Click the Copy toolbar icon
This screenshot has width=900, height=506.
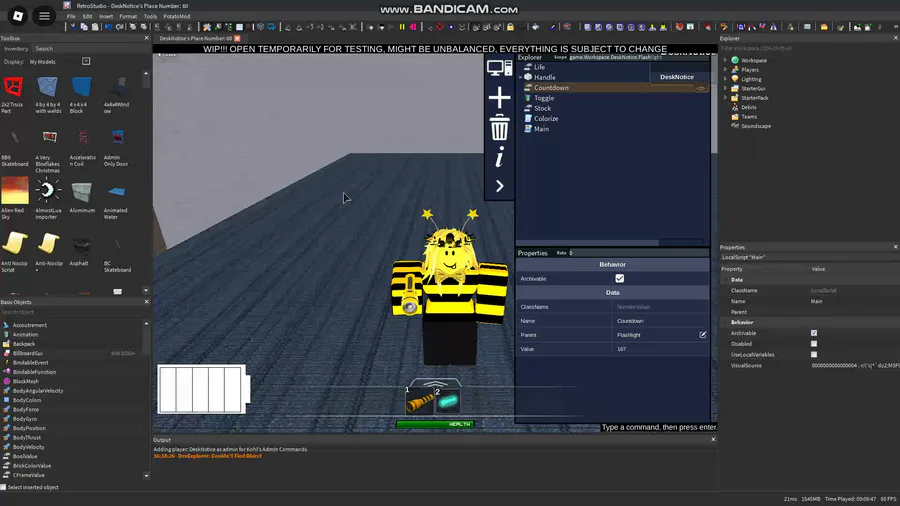tap(84, 27)
